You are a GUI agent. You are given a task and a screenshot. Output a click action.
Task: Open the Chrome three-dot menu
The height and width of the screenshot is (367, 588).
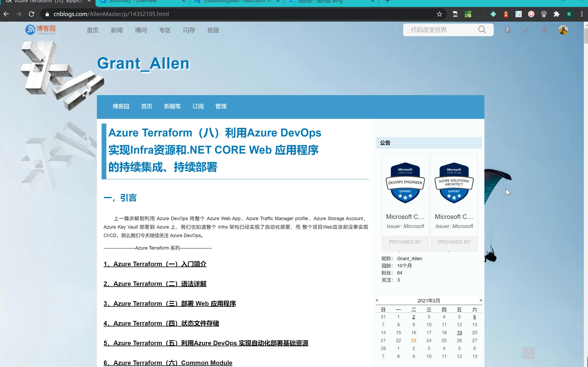(x=582, y=14)
